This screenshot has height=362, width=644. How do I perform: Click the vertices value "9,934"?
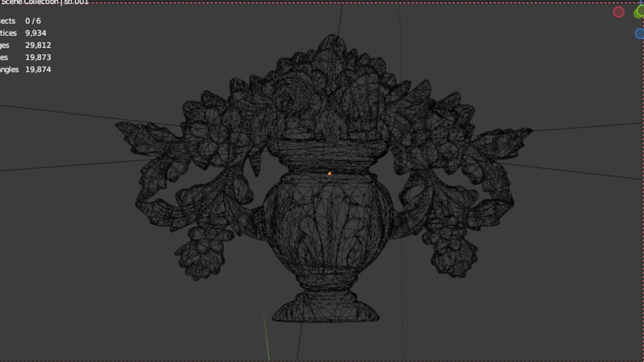point(36,33)
